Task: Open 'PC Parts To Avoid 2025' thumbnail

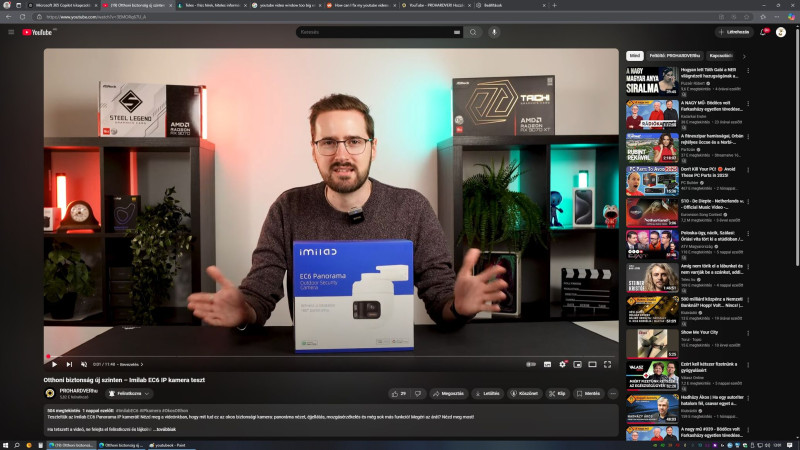Action: [x=652, y=181]
